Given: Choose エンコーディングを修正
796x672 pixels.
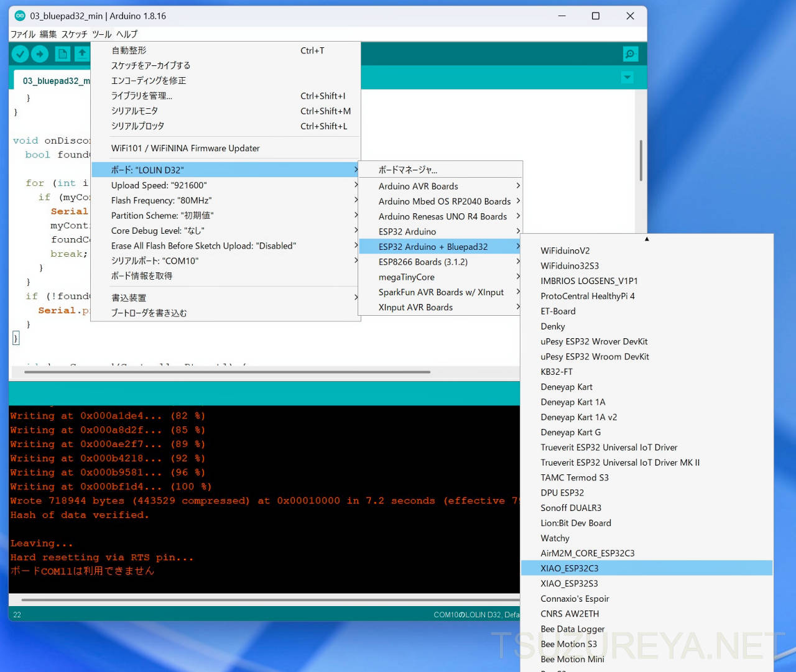Looking at the screenshot, I should pos(226,81).
